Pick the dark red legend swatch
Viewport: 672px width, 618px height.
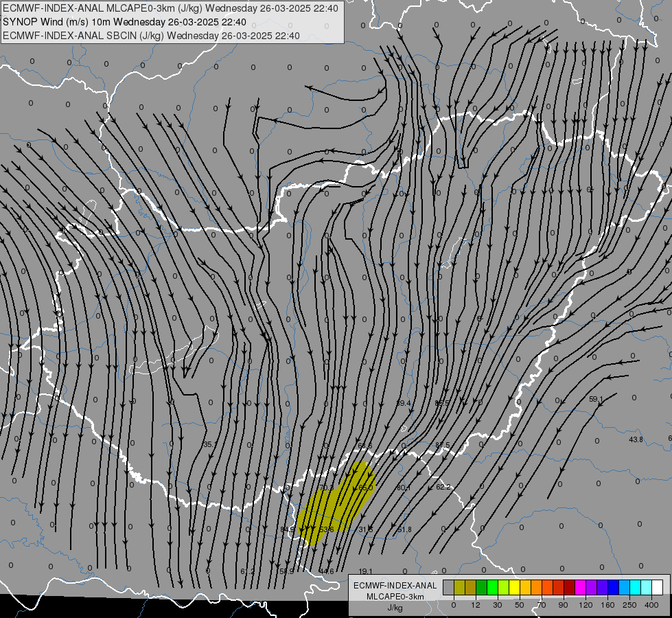[570, 587]
